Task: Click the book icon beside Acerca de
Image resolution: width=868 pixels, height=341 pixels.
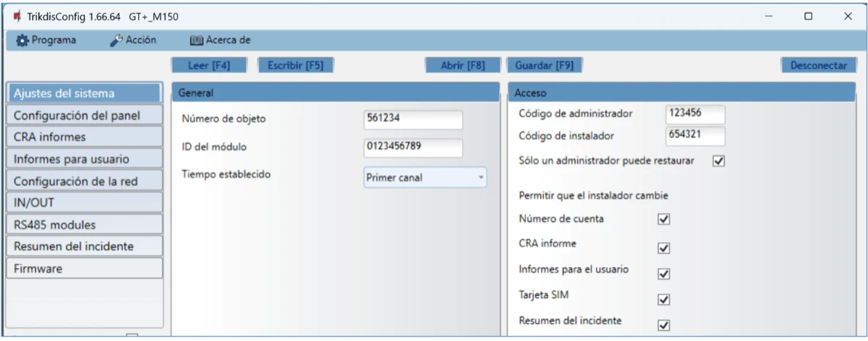Action: coord(195,40)
